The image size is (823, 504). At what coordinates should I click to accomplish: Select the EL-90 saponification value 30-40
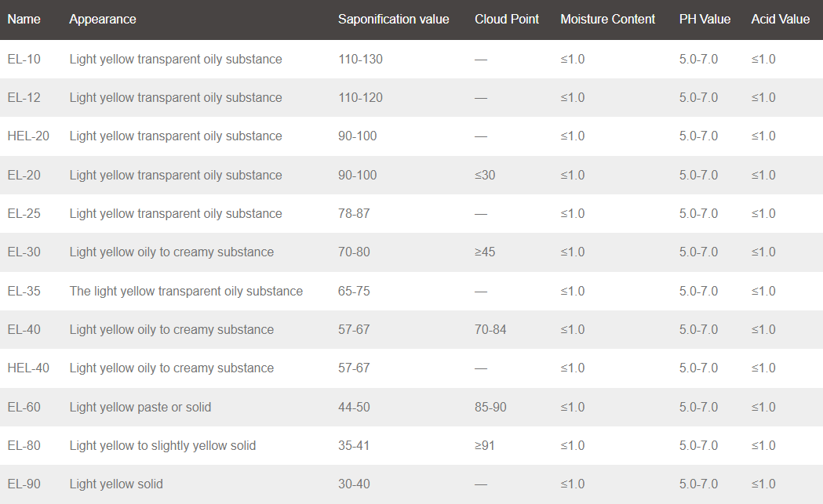tap(354, 484)
